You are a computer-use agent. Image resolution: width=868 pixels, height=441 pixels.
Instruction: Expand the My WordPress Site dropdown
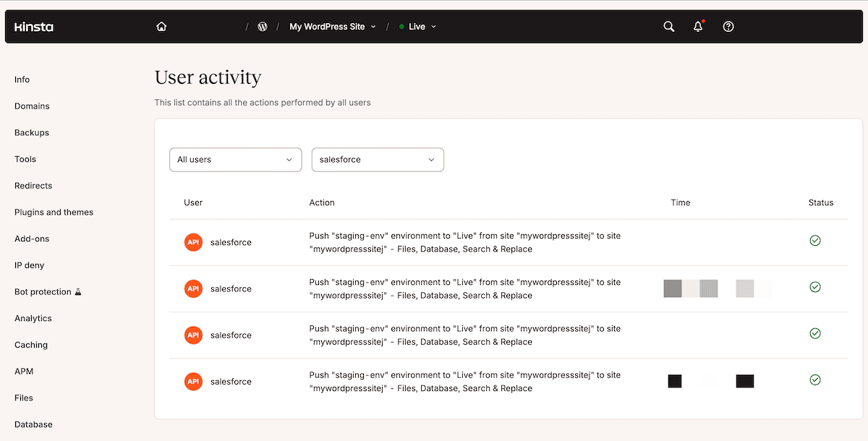point(333,27)
